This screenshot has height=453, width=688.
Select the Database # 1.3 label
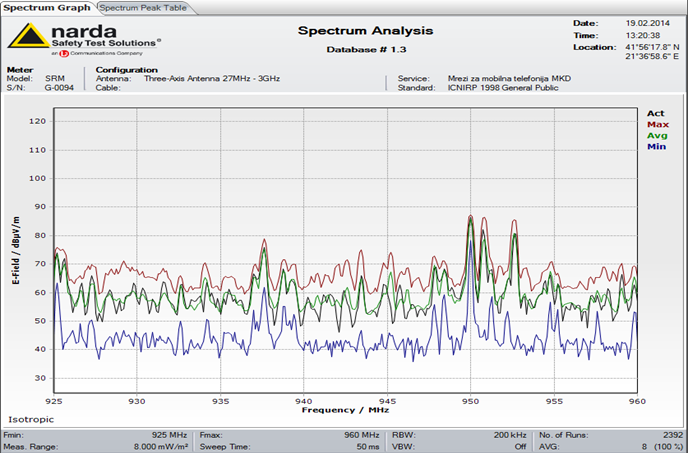point(364,49)
